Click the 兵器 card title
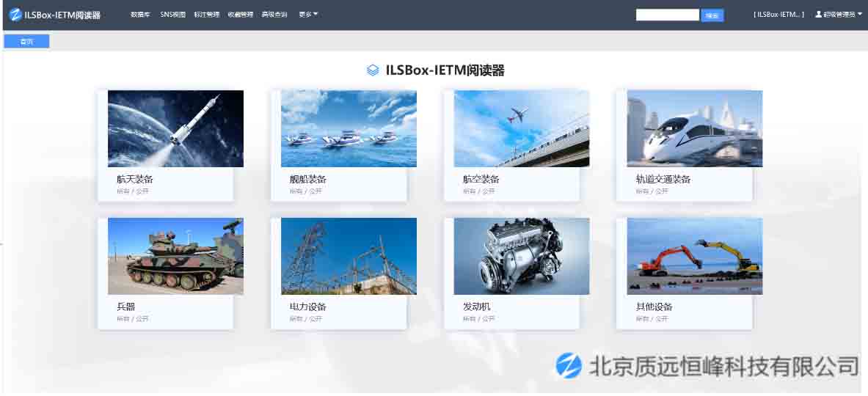 [x=125, y=307]
